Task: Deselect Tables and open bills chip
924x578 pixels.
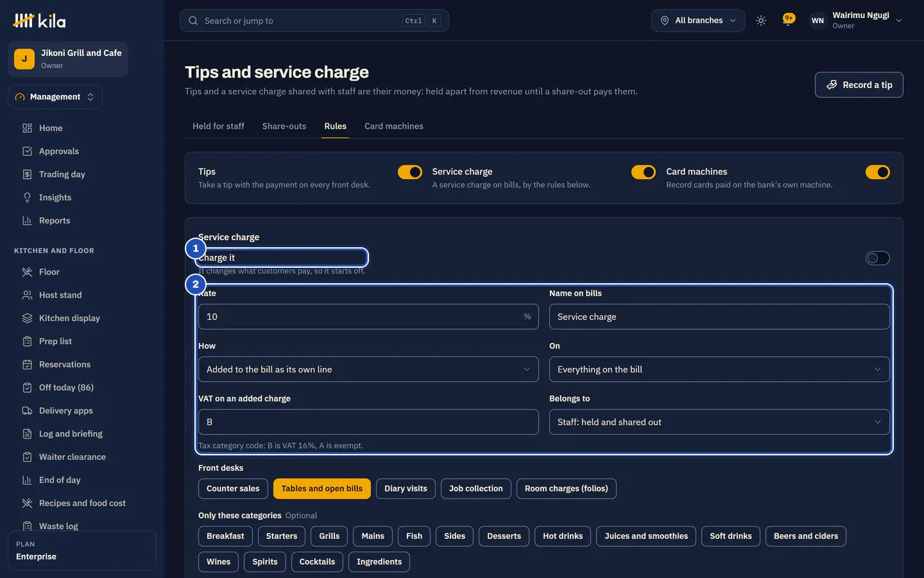Action: coord(322,489)
